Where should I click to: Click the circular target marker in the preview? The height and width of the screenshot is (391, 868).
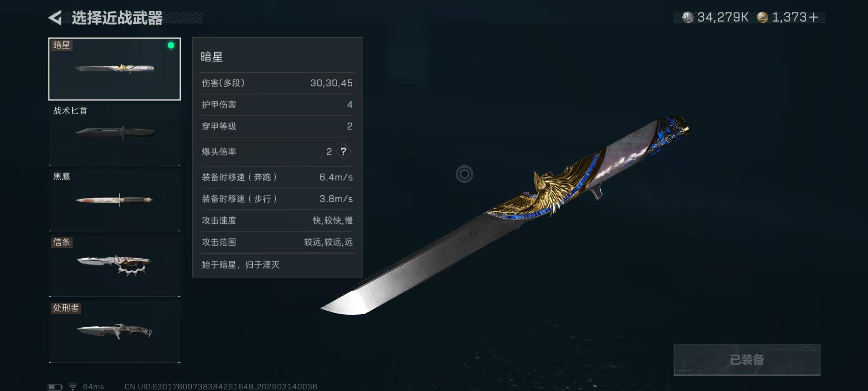click(464, 174)
